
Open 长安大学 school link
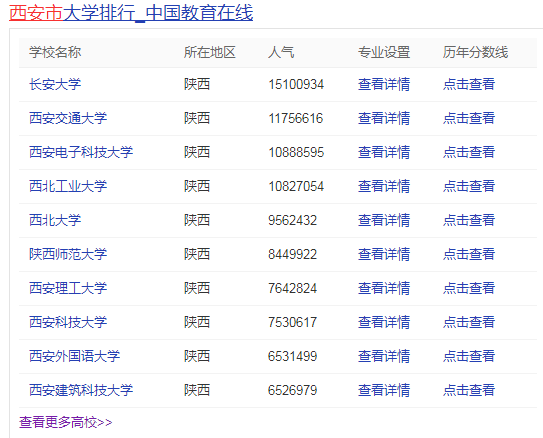click(55, 84)
